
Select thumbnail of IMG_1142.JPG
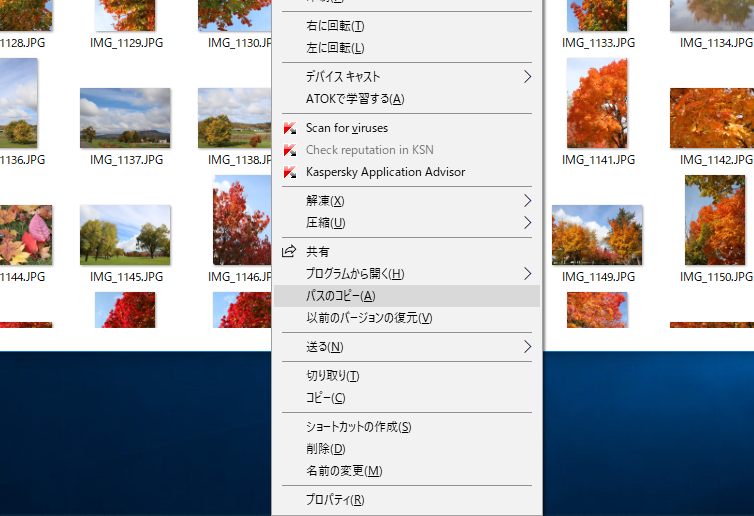[712, 118]
